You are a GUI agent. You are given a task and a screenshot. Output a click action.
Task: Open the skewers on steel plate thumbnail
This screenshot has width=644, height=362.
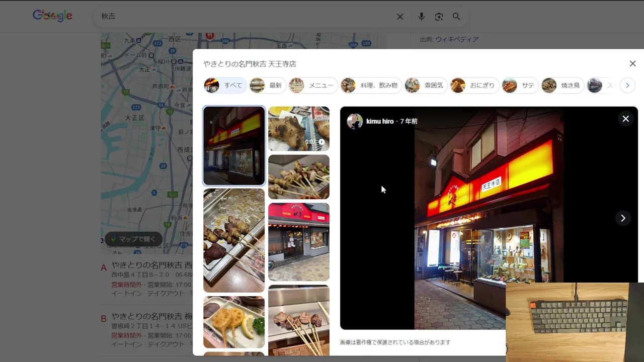coord(299,320)
